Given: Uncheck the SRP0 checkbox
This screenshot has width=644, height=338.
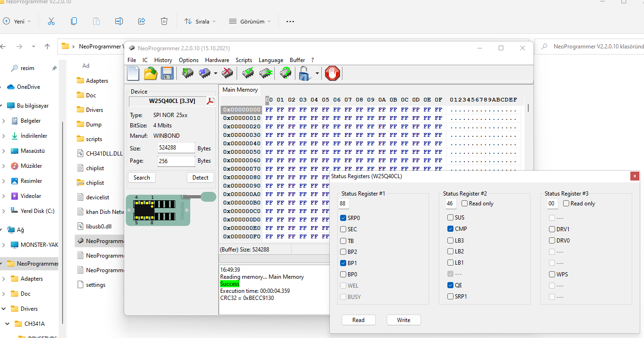Looking at the screenshot, I should coord(343,218).
